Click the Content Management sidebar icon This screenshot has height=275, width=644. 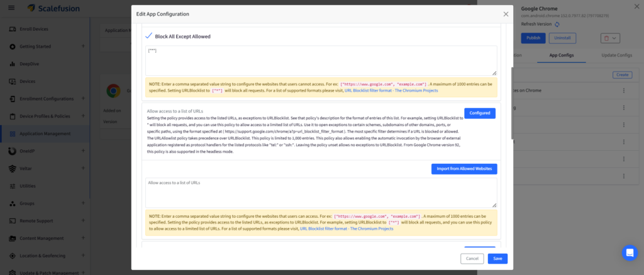[13, 238]
